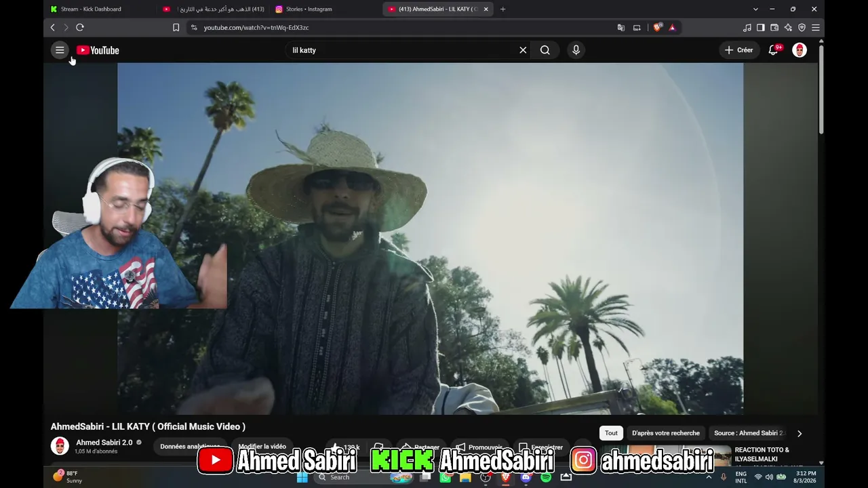868x488 pixels.
Task: Open the weather widget showing 88°F Sunny
Action: click(67, 476)
